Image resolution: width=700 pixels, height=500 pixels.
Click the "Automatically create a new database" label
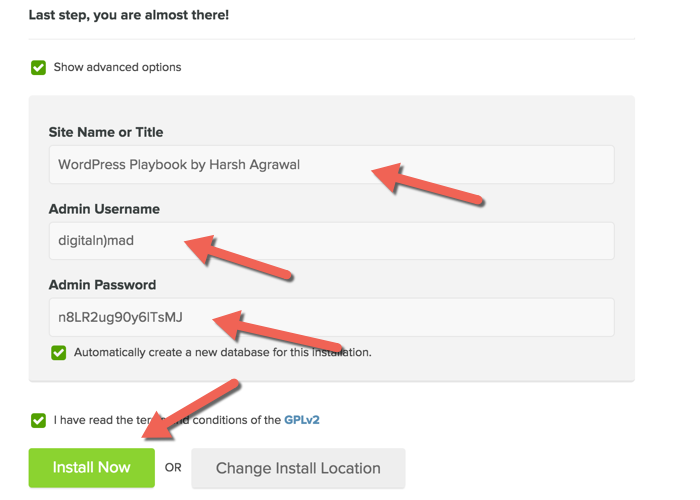(222, 352)
